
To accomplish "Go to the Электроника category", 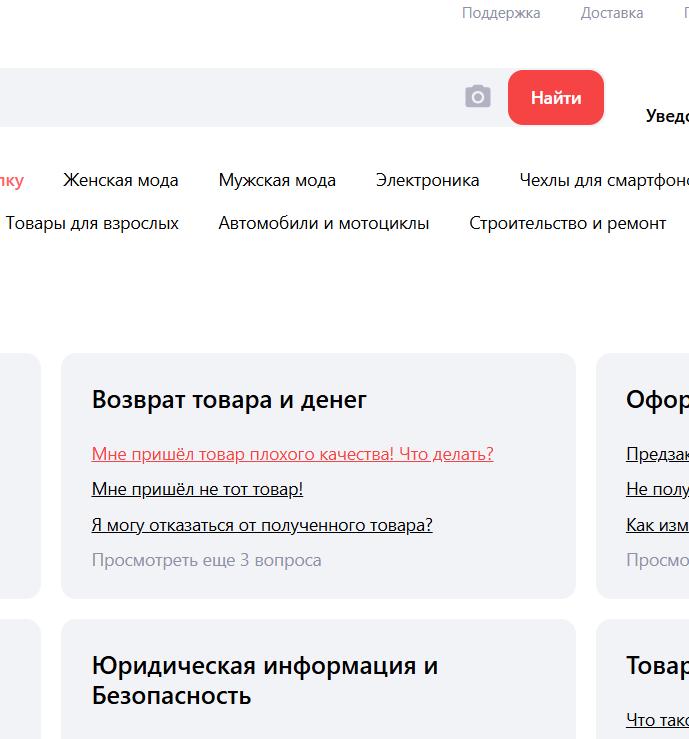I will (x=427, y=180).
